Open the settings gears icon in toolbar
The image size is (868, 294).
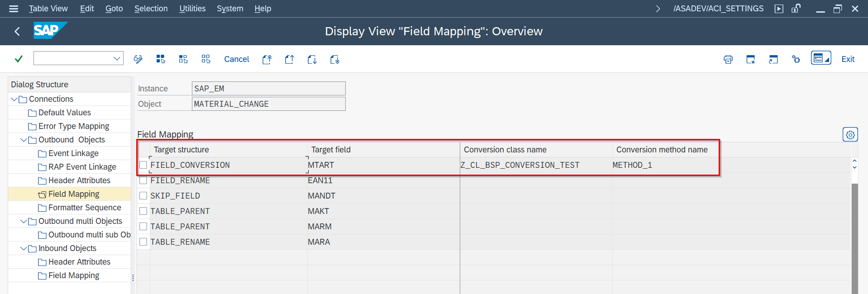tap(796, 59)
